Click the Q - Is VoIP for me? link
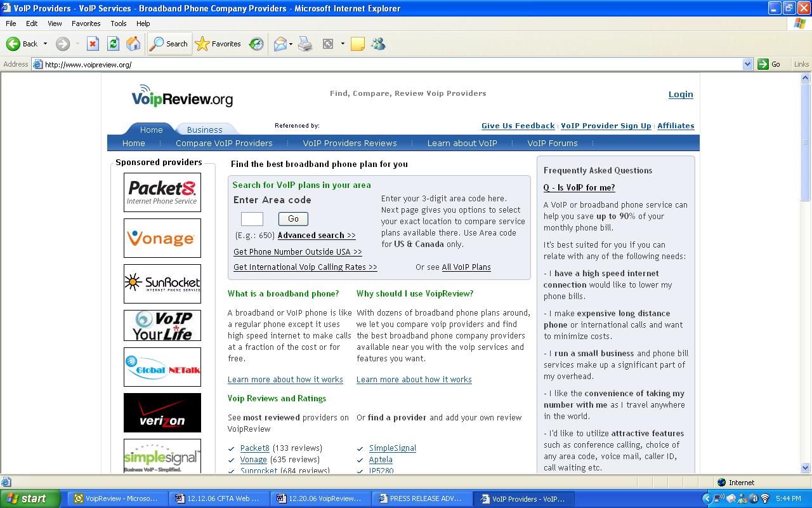This screenshot has height=508, width=812. point(579,188)
